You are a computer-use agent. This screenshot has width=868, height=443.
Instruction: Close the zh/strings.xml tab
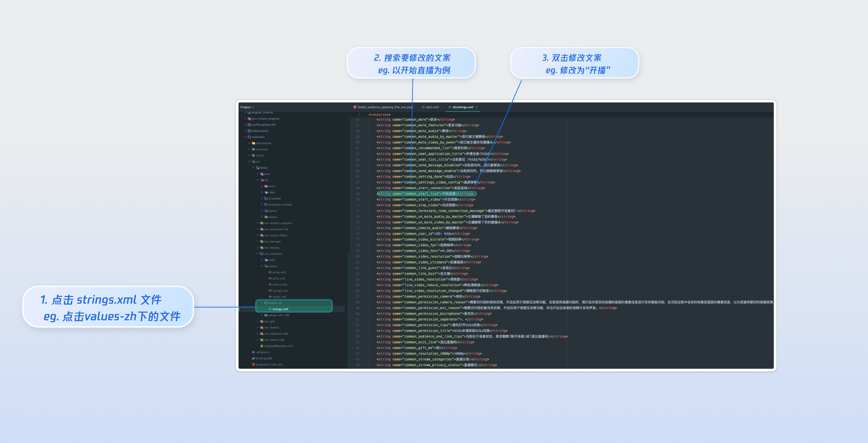[x=477, y=107]
